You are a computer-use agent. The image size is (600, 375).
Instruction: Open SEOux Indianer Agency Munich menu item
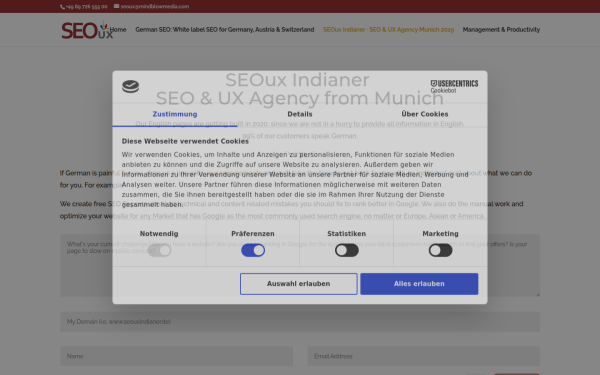[388, 29]
